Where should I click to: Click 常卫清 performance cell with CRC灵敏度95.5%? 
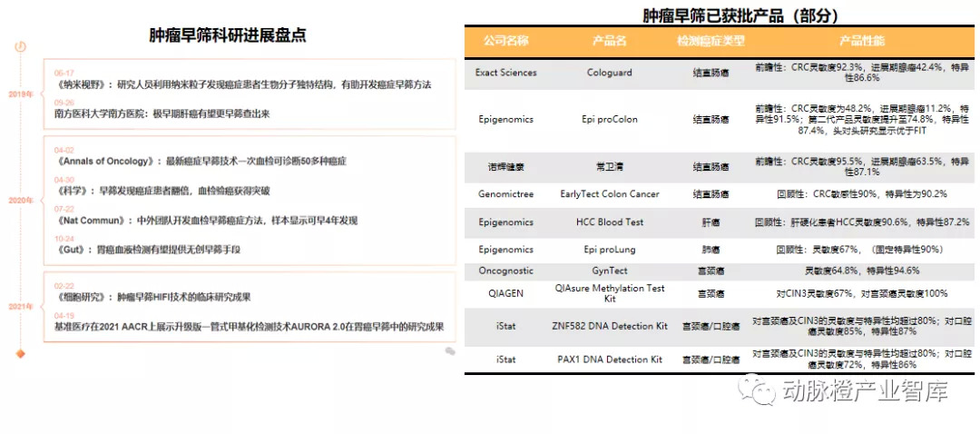coord(862,166)
